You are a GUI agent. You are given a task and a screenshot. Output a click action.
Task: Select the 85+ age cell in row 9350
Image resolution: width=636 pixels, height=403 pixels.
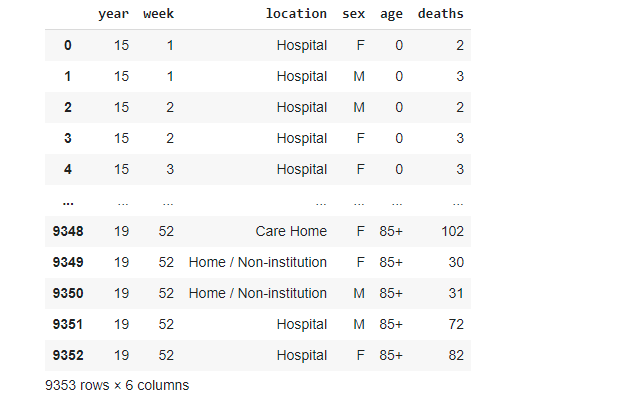pyautogui.click(x=391, y=293)
